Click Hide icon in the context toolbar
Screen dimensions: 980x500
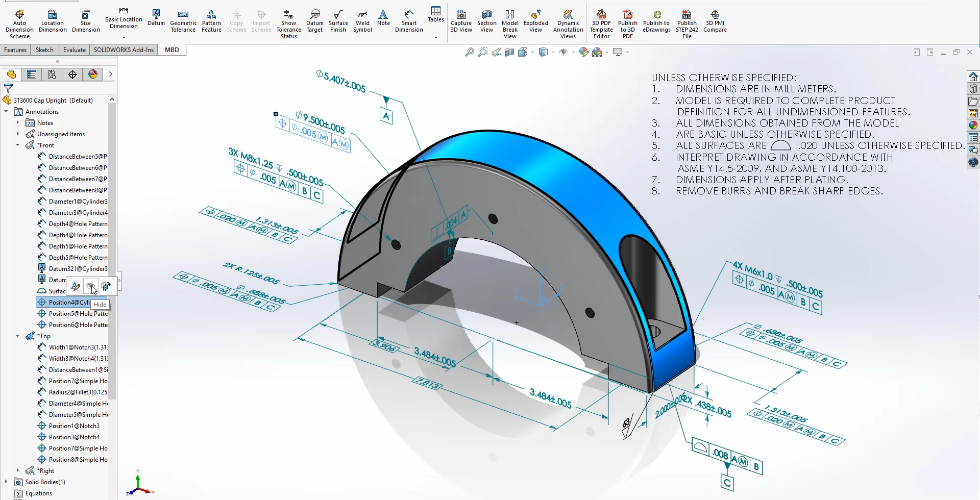pos(91,286)
